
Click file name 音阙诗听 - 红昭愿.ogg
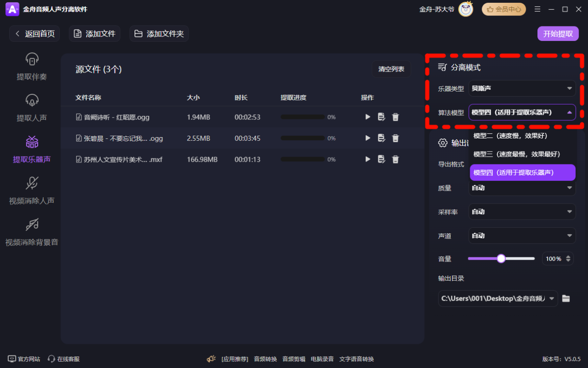(x=116, y=117)
